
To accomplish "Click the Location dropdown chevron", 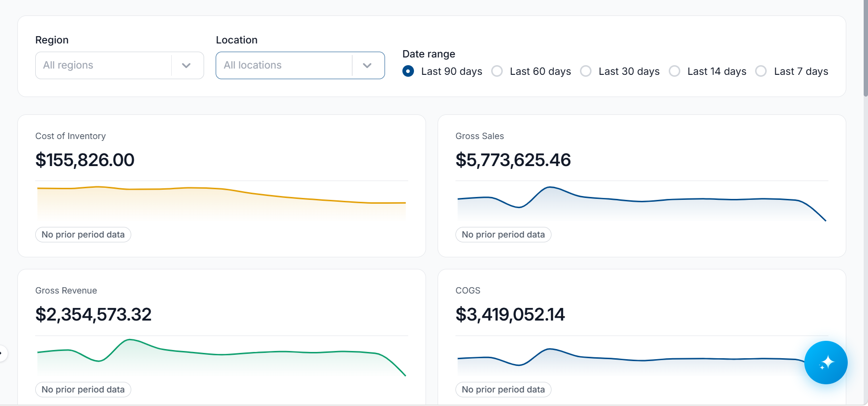I will click(x=367, y=66).
